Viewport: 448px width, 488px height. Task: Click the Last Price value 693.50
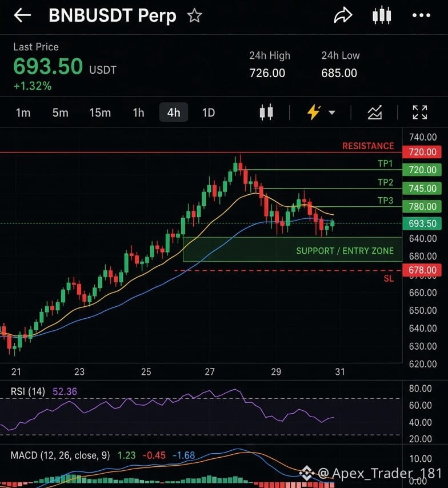coord(48,66)
